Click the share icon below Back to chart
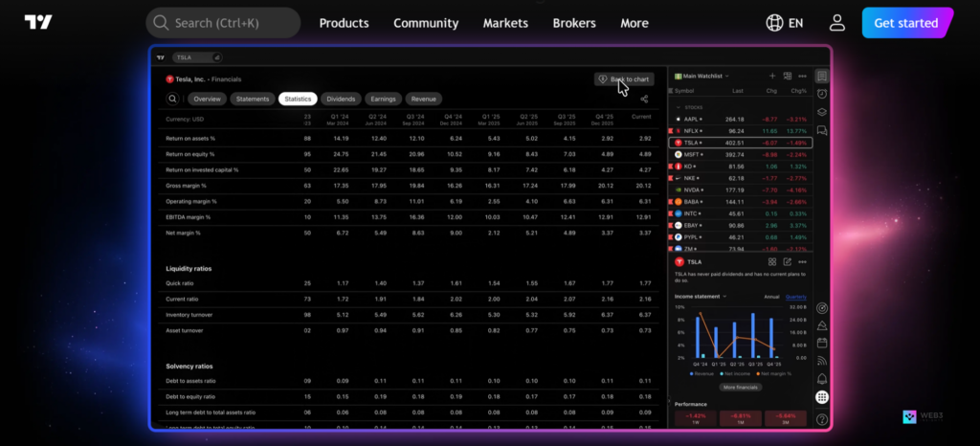 (644, 99)
